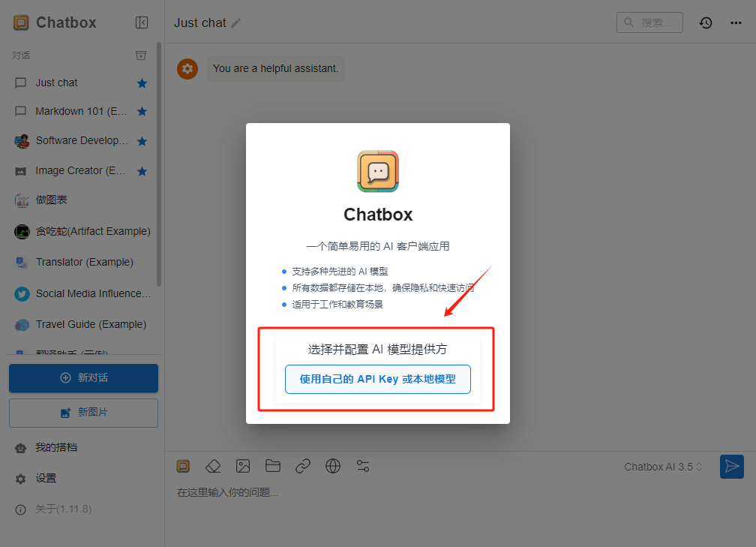
Task: Open the Just chat conversation
Action: pos(81,83)
